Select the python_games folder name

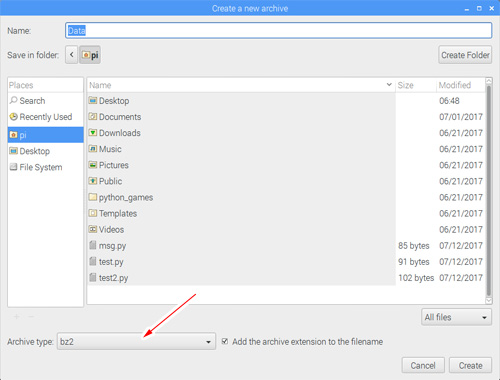click(x=126, y=197)
